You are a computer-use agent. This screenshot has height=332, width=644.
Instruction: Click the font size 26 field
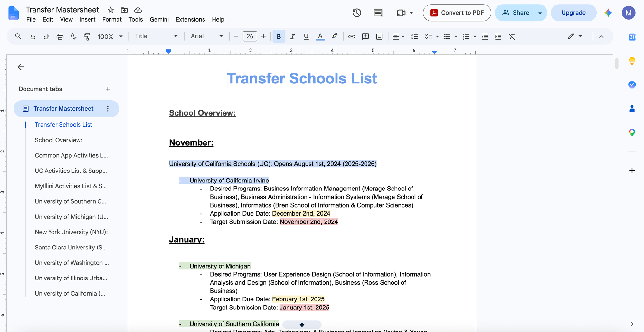click(250, 36)
